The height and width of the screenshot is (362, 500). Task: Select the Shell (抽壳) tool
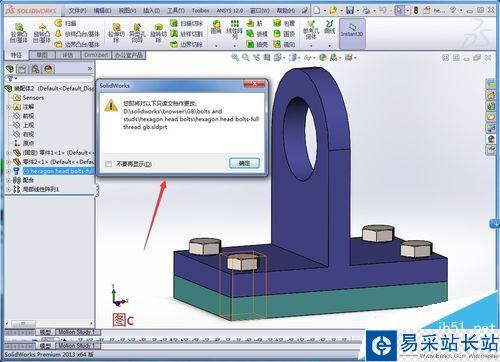coord(257,44)
